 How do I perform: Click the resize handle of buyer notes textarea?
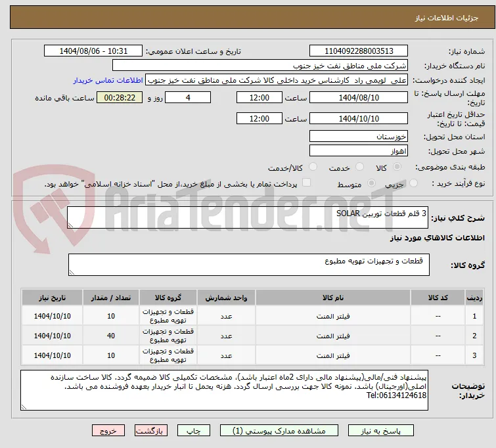24,407
